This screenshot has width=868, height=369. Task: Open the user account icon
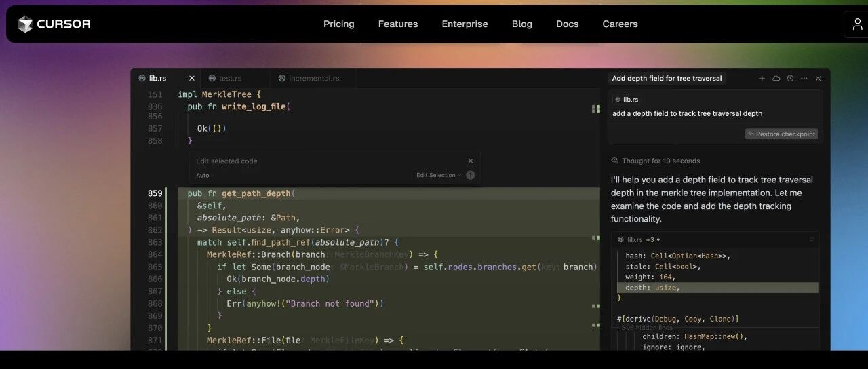[x=857, y=24]
